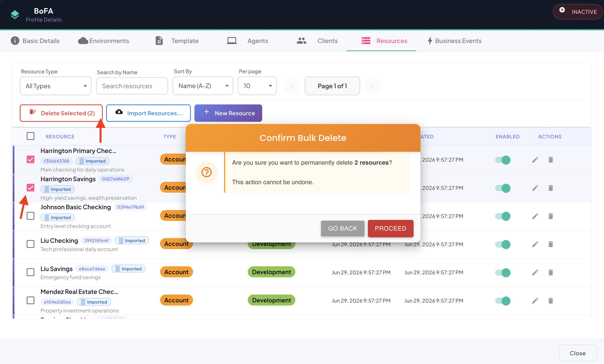Click the previous page chevron
604x364 pixels.
pos(292,86)
